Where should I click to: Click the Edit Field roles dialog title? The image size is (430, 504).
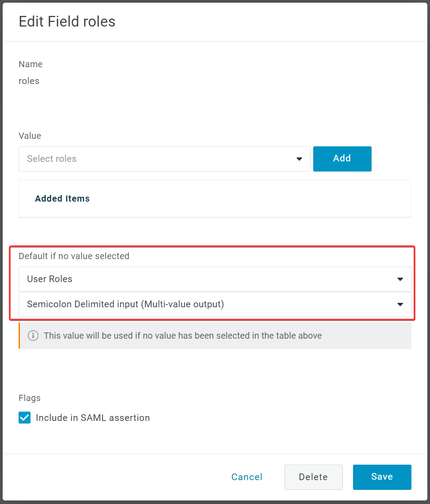[67, 22]
